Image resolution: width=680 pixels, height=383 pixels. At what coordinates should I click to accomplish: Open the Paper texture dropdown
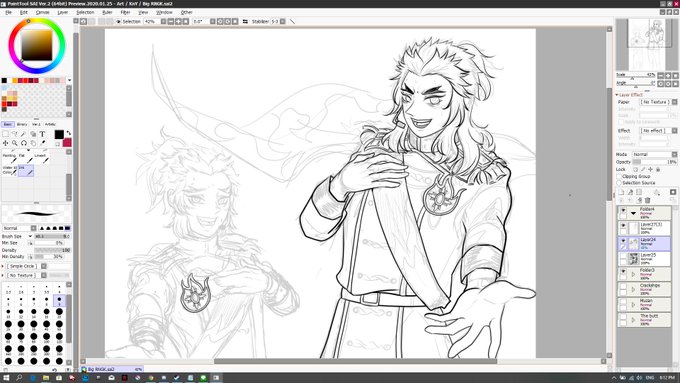tap(658, 102)
